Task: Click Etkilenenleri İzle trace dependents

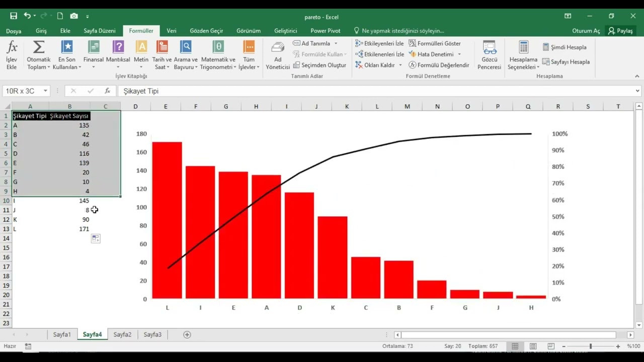Action: coord(379,54)
